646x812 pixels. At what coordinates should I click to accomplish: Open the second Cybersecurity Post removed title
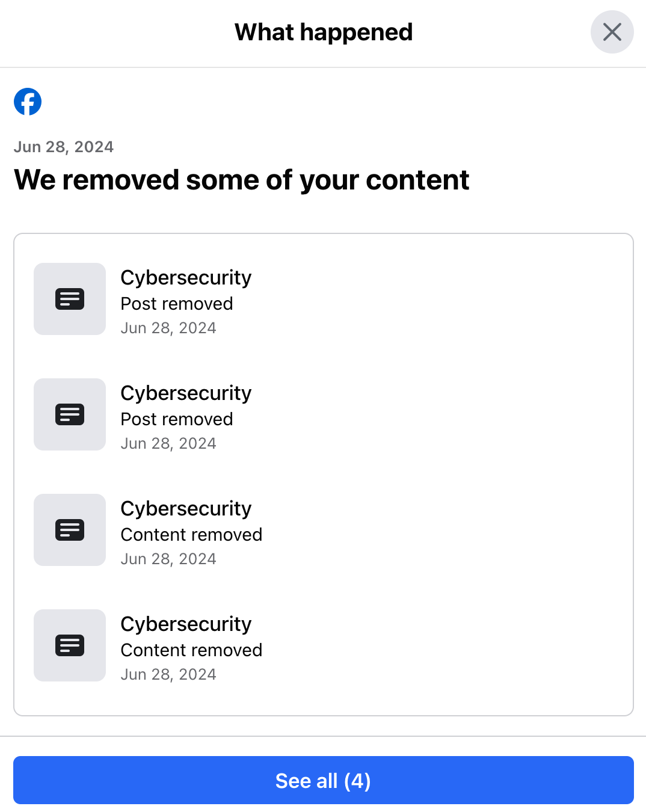tap(186, 393)
